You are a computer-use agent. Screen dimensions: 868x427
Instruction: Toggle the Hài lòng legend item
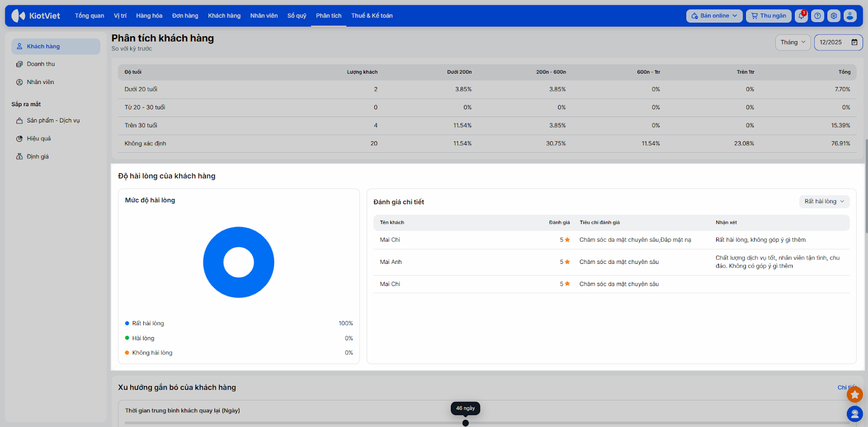tap(143, 338)
